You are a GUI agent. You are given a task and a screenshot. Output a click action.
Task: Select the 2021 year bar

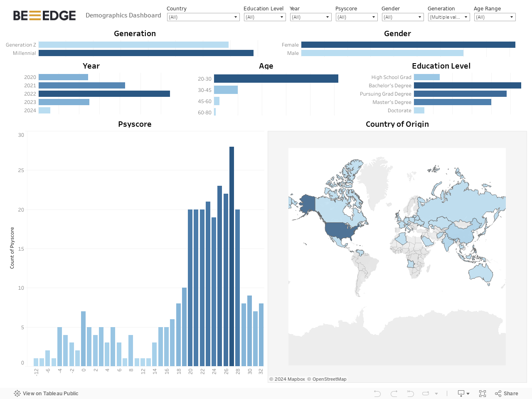(x=82, y=85)
